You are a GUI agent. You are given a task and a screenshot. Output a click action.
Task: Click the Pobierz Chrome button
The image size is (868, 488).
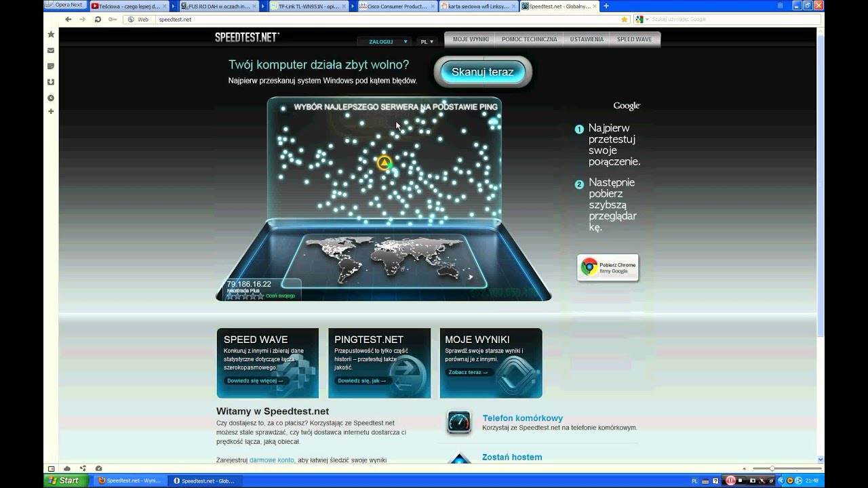(x=608, y=268)
